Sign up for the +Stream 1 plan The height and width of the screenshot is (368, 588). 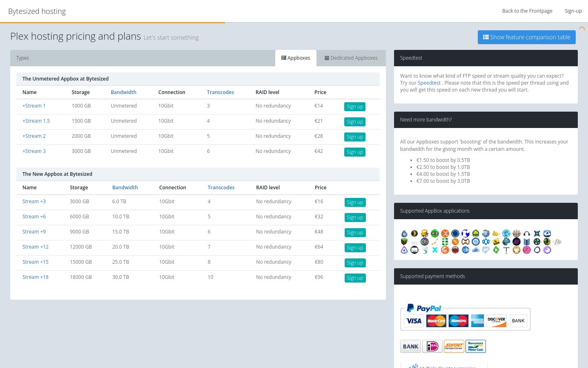click(355, 107)
